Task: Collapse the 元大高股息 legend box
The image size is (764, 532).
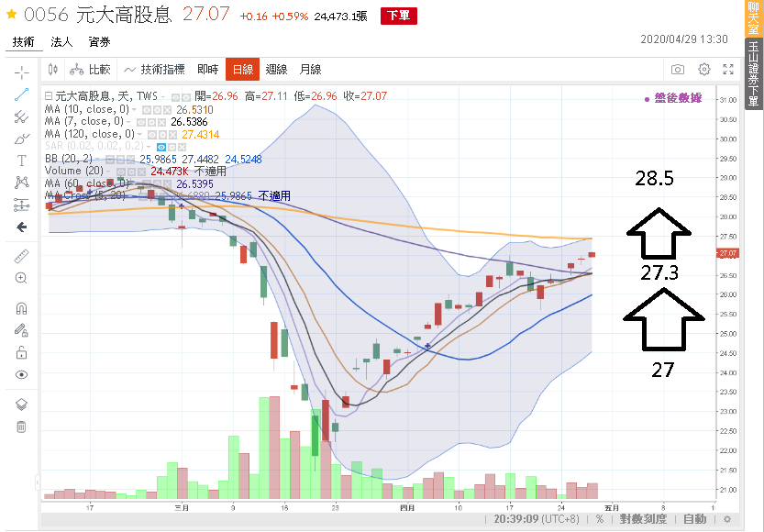Action: (49, 96)
